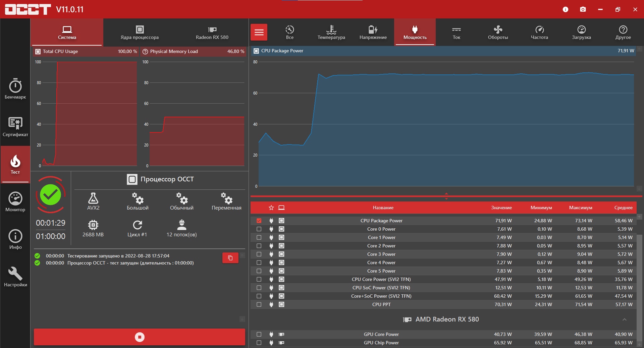This screenshot has height=348, width=644.
Task: Check the Core 1 Power checkbox
Action: 259,237
